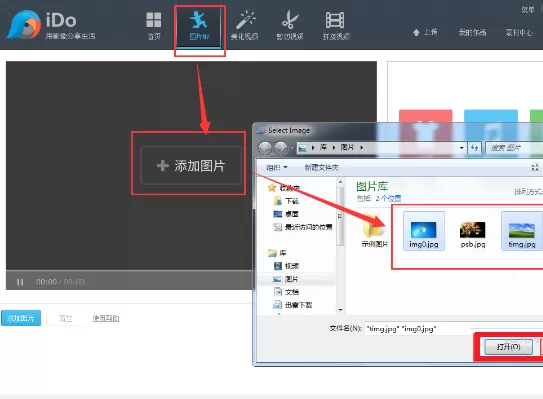Image resolution: width=543 pixels, height=399 pixels.
Task: Click the iDo parrot logo
Action: 24,24
